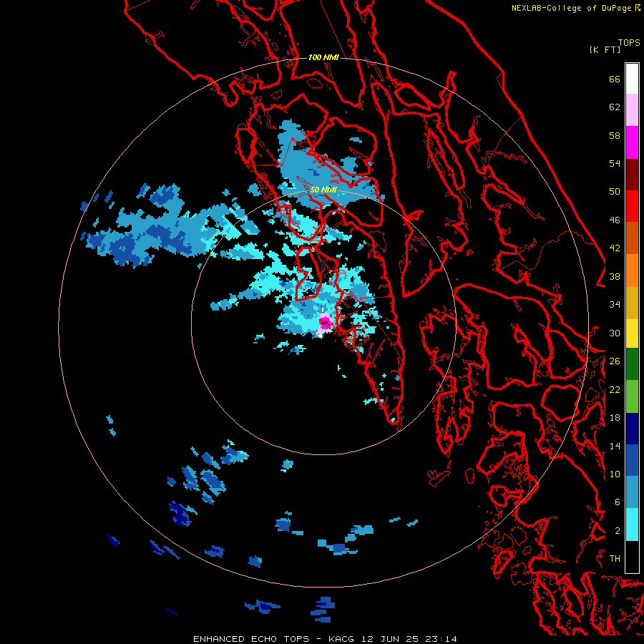Screen dimensions: 644x644
Task: Click the "100 NMI" range ring label
Action: pos(323,57)
